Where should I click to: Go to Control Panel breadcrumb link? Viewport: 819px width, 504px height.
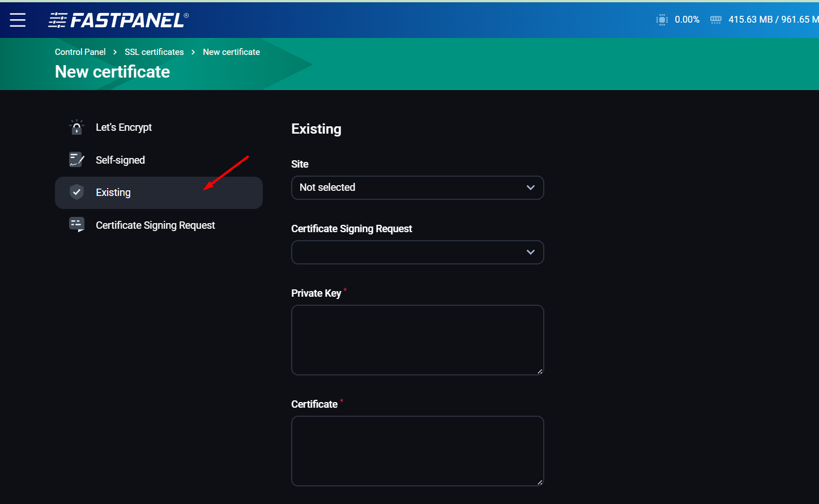coord(80,52)
